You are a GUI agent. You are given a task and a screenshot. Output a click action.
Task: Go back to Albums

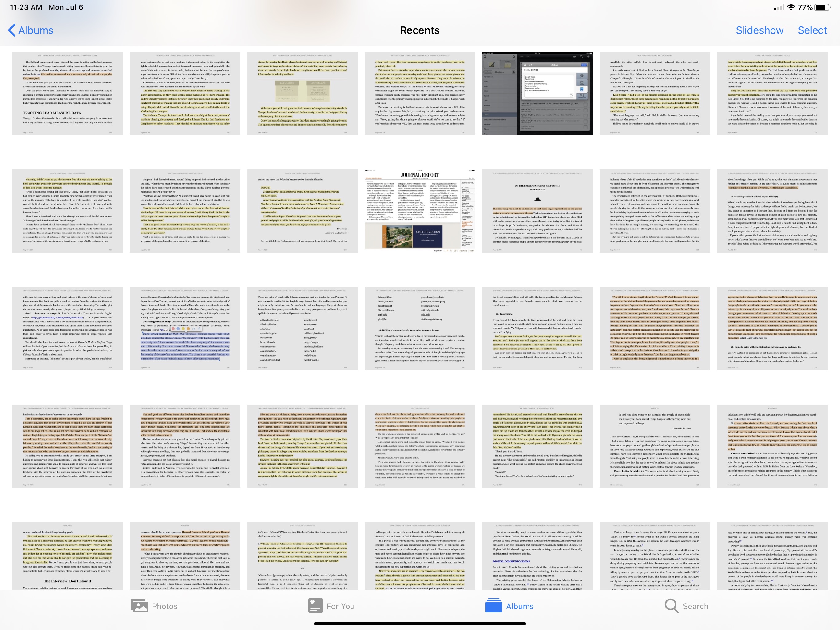click(36, 30)
